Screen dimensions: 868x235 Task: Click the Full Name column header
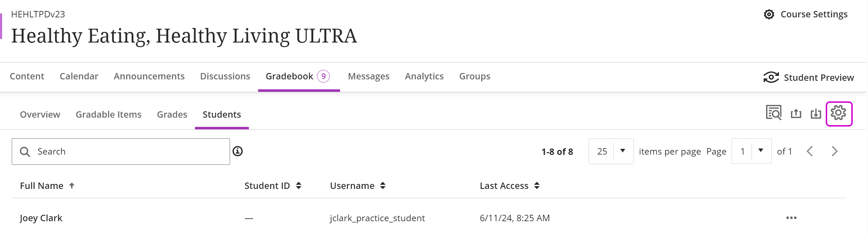click(42, 186)
